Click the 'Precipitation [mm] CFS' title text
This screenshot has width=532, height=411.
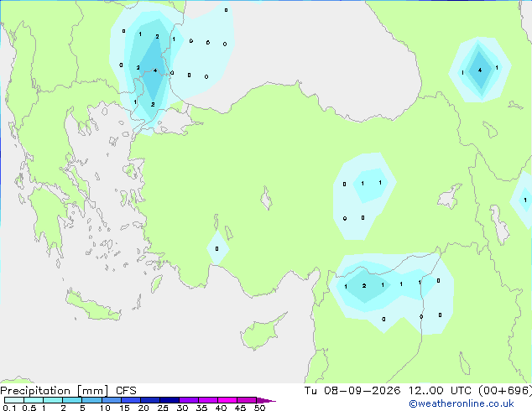coord(68,391)
